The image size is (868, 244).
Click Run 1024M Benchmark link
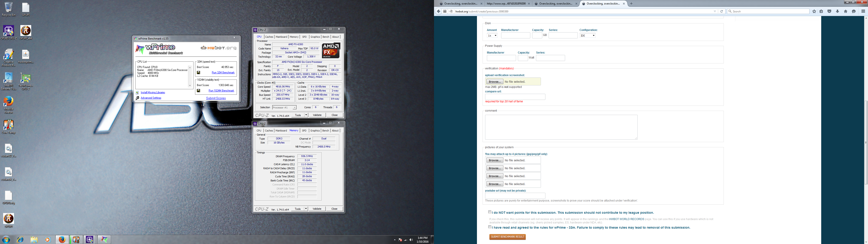tap(221, 91)
